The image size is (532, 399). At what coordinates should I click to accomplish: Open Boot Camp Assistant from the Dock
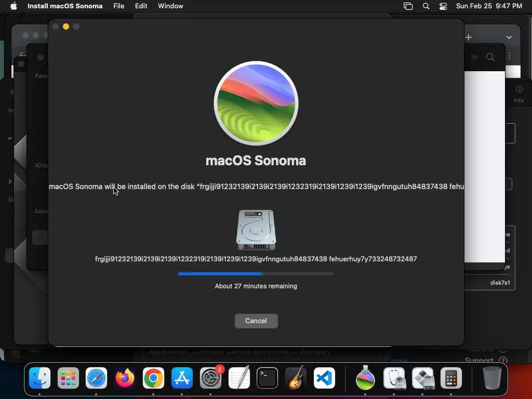pyautogui.click(x=423, y=378)
